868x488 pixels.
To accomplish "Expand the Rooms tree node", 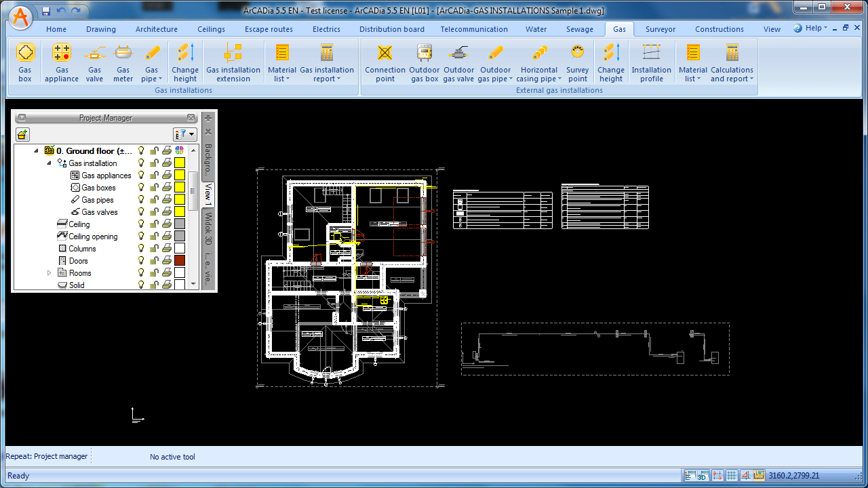I will [x=49, y=273].
